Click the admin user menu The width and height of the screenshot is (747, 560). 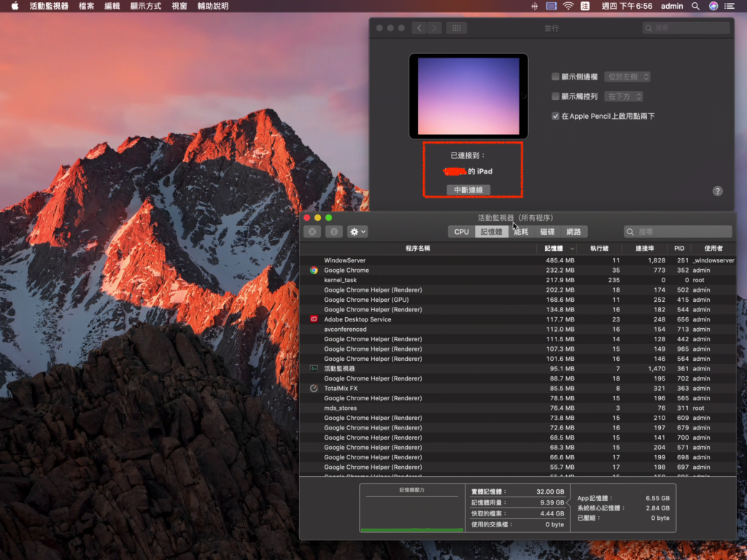(x=672, y=6)
